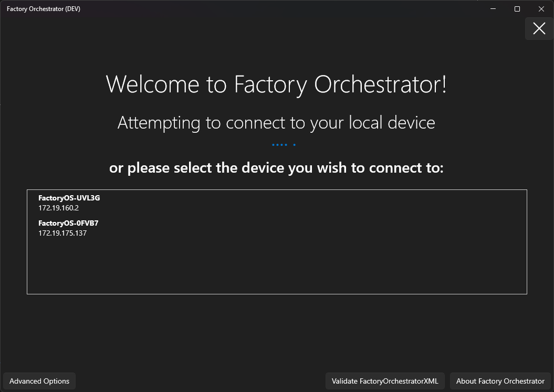Select the FactoryOS-UVL3G device

[69, 198]
